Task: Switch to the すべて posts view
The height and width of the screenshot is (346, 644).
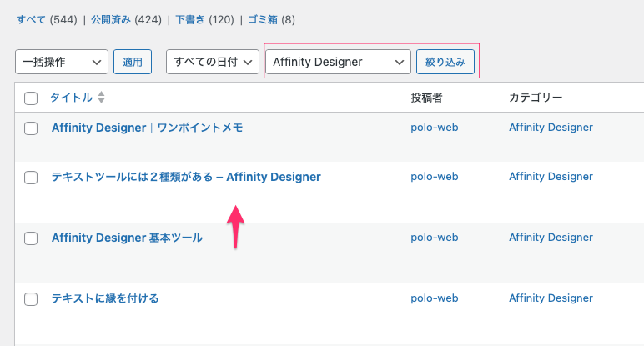Action: click(x=32, y=19)
